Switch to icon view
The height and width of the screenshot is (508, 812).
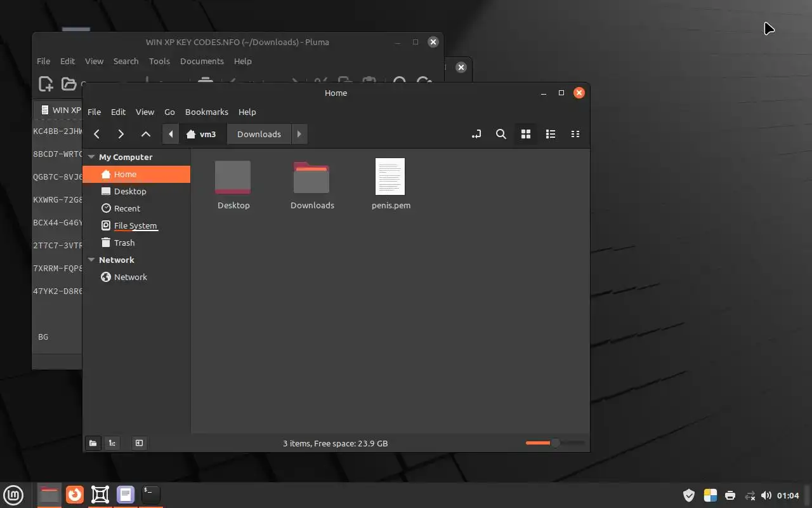(525, 134)
